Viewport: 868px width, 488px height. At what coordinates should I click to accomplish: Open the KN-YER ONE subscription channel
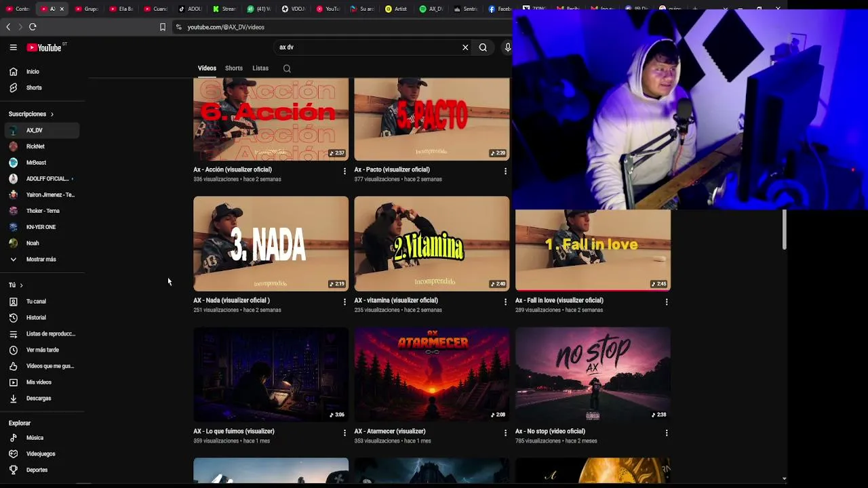pos(42,227)
